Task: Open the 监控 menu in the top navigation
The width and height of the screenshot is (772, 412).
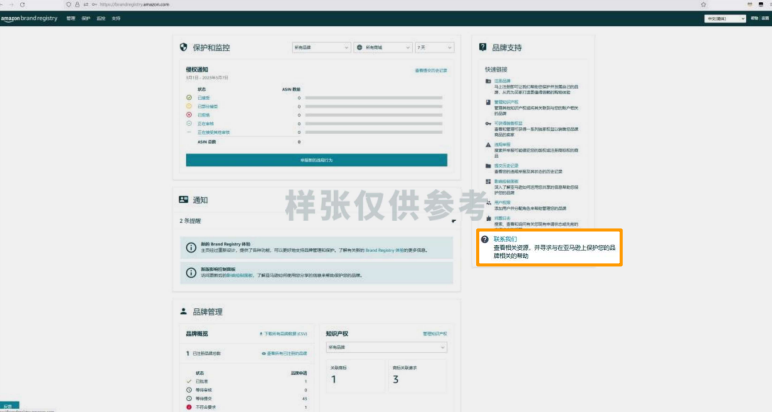Action: pos(101,18)
